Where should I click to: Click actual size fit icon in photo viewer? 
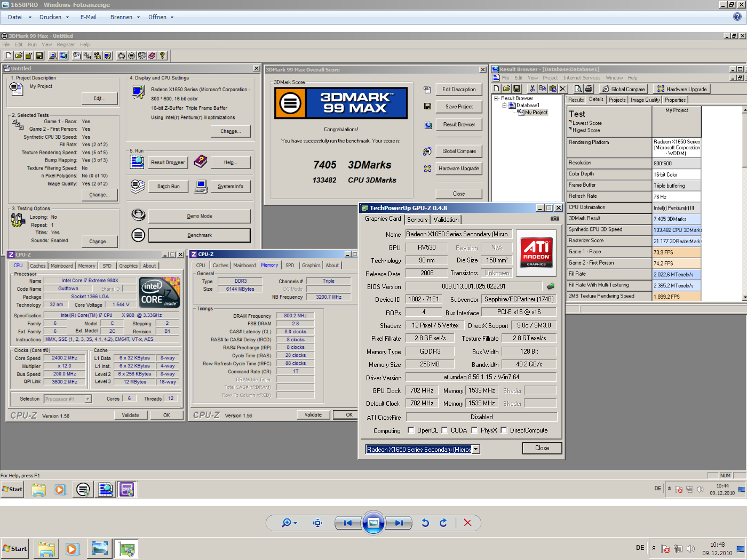tap(318, 523)
